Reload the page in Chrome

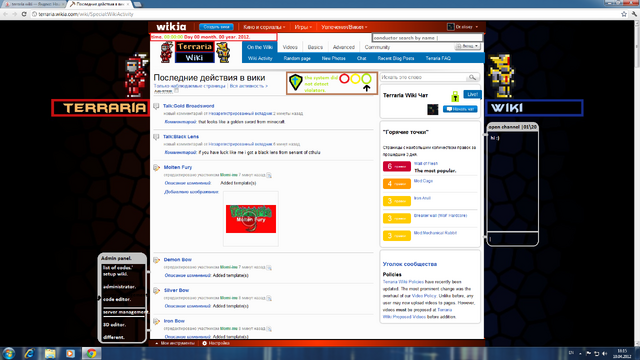point(24,14)
